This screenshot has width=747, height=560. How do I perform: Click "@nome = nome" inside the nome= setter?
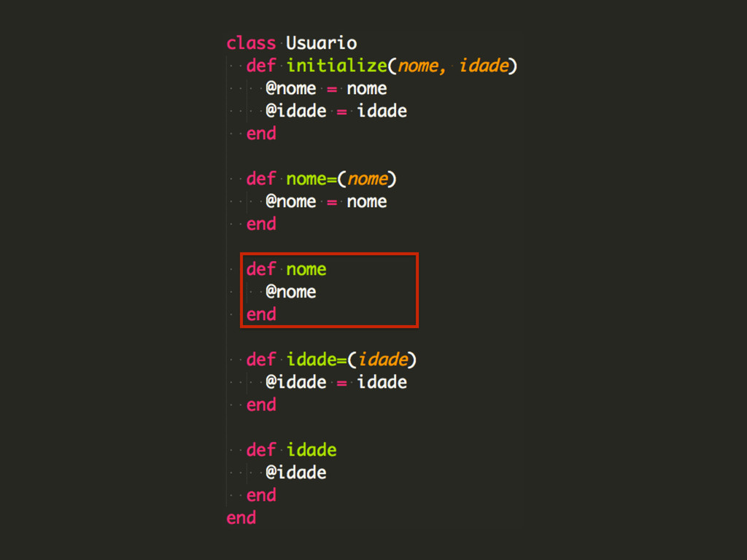pyautogui.click(x=326, y=201)
